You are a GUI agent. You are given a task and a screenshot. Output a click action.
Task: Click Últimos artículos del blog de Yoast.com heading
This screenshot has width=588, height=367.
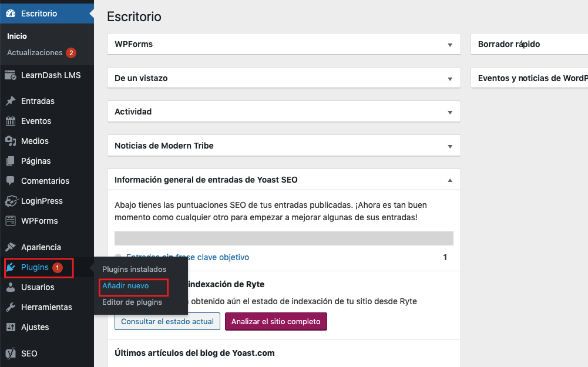point(194,353)
